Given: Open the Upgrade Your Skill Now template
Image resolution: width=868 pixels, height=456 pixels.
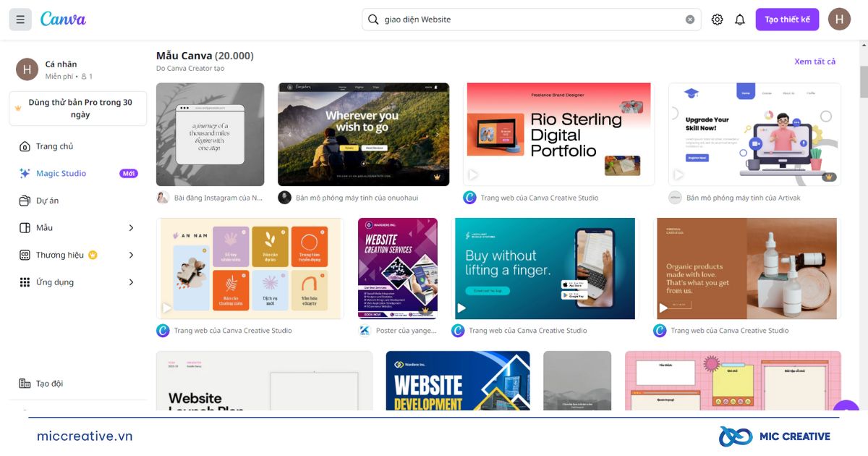Looking at the screenshot, I should 754,134.
